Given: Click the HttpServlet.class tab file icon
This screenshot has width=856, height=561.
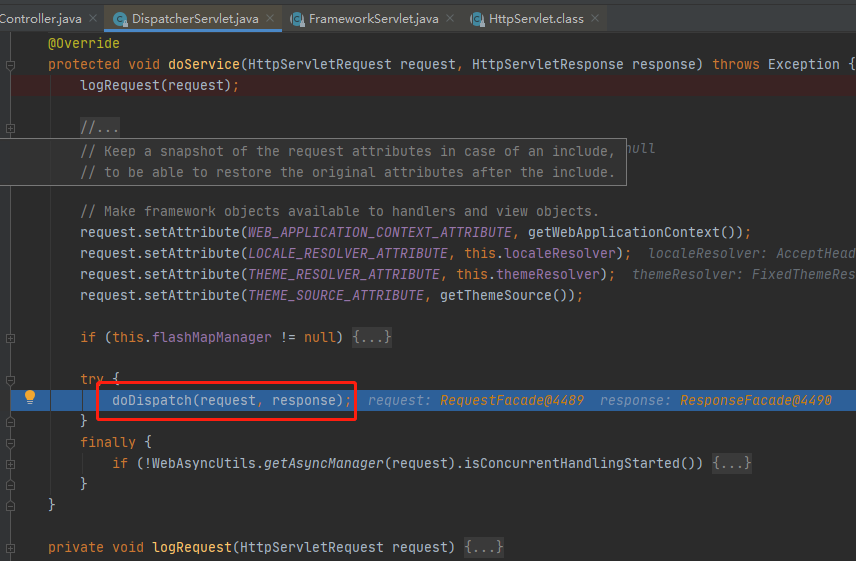Looking at the screenshot, I should (477, 20).
